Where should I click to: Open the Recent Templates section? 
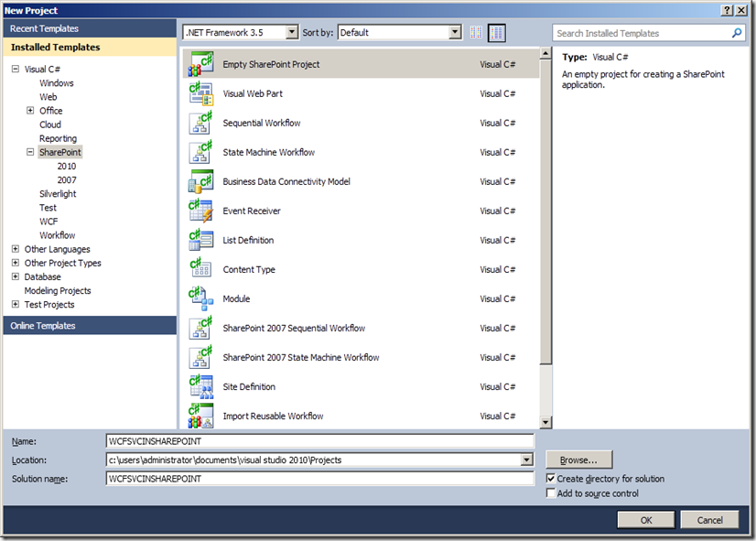point(90,28)
